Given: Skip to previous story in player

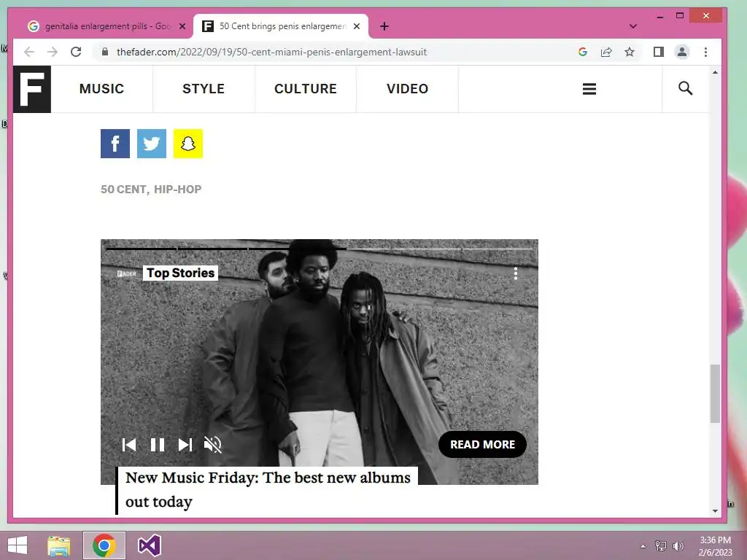Looking at the screenshot, I should point(129,445).
